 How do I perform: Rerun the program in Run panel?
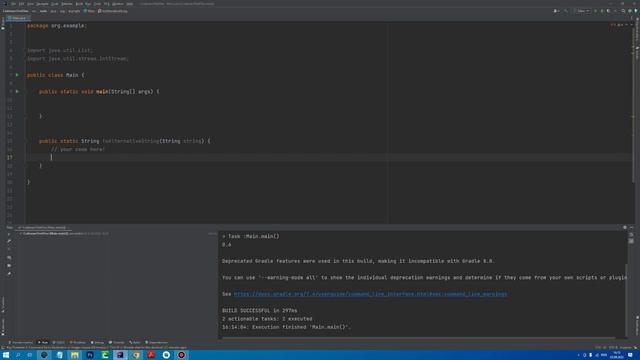click(9, 234)
